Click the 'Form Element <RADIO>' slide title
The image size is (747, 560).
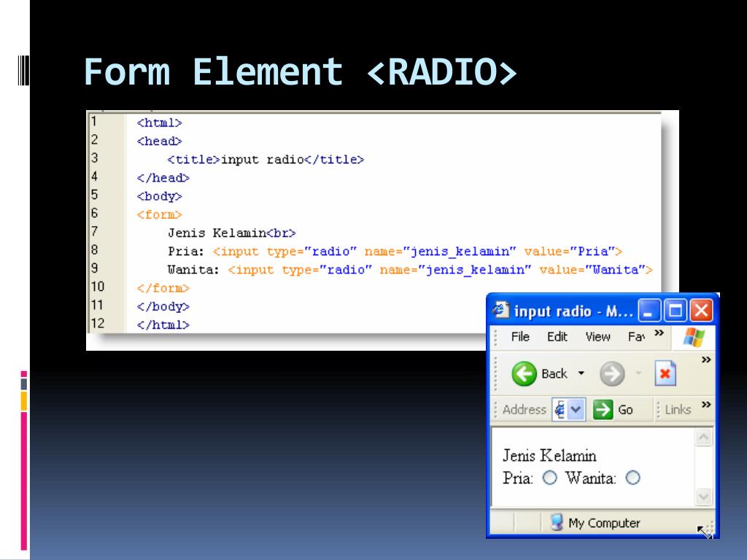point(300,72)
